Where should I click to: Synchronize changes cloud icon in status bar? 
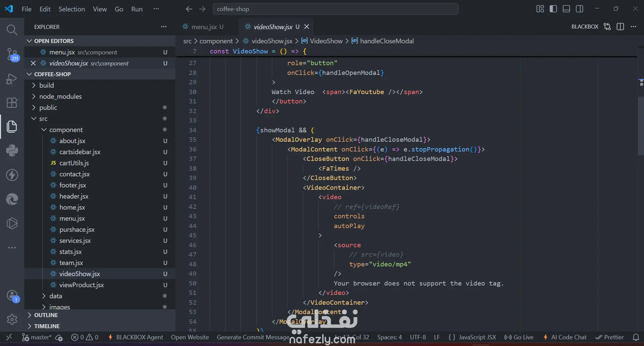pyautogui.click(x=59, y=337)
